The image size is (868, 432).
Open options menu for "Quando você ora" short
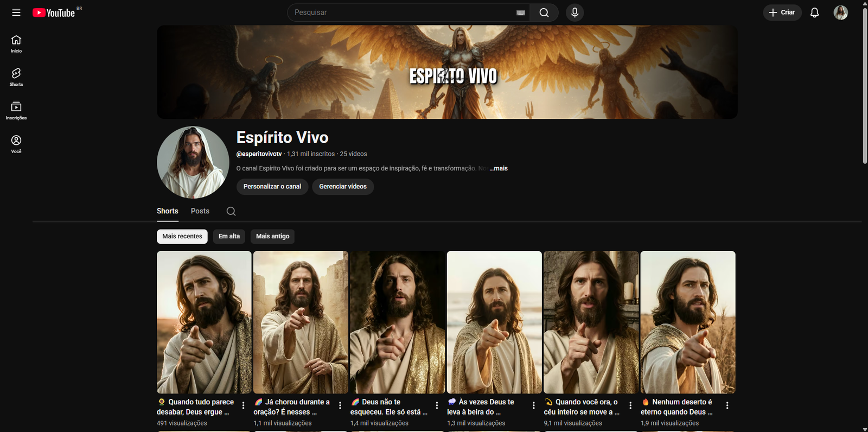pyautogui.click(x=630, y=405)
